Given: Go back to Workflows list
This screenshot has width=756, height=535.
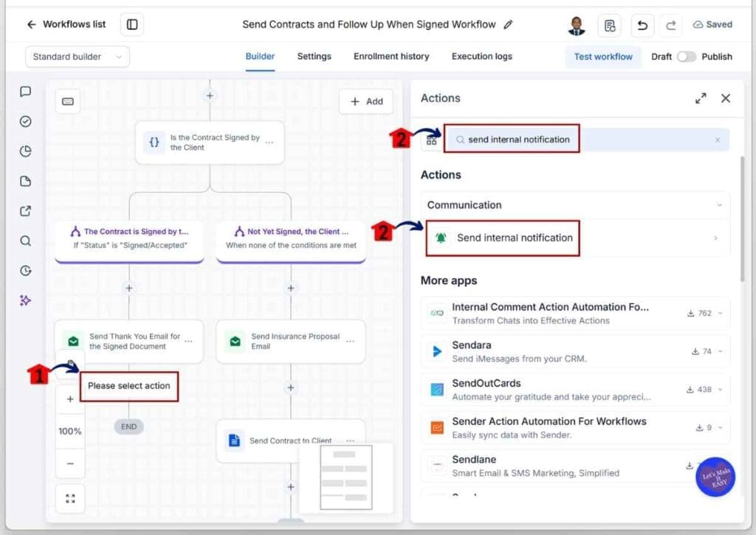Looking at the screenshot, I should 66,24.
